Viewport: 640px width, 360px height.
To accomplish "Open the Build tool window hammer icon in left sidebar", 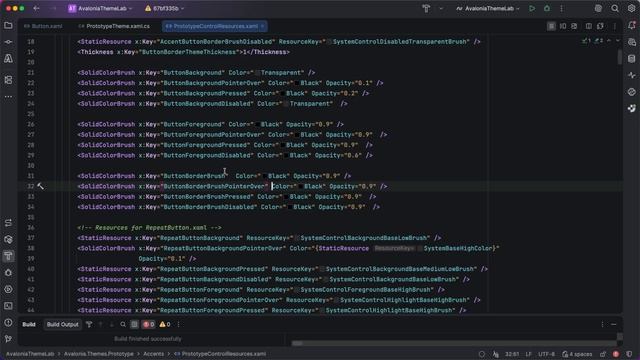I will tap(8, 256).
